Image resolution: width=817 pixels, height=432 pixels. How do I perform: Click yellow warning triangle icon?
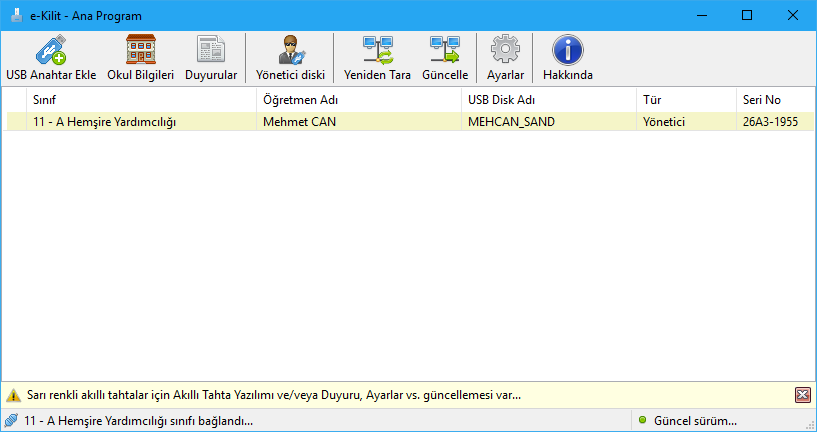[x=14, y=396]
